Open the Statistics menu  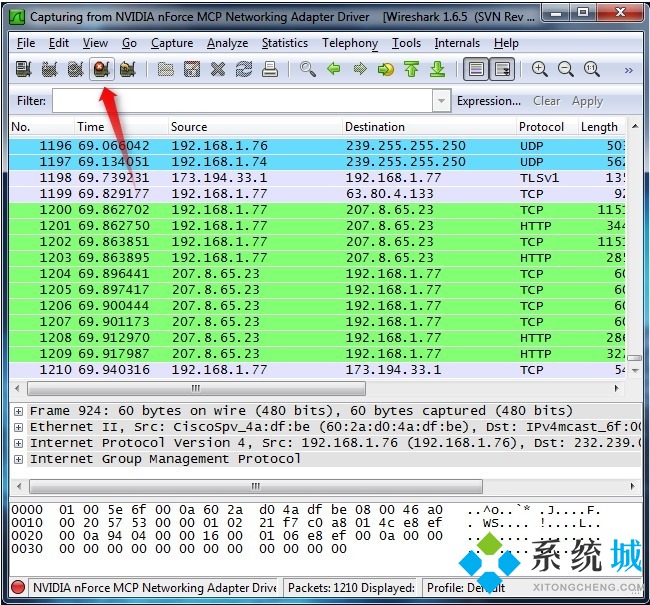(285, 43)
